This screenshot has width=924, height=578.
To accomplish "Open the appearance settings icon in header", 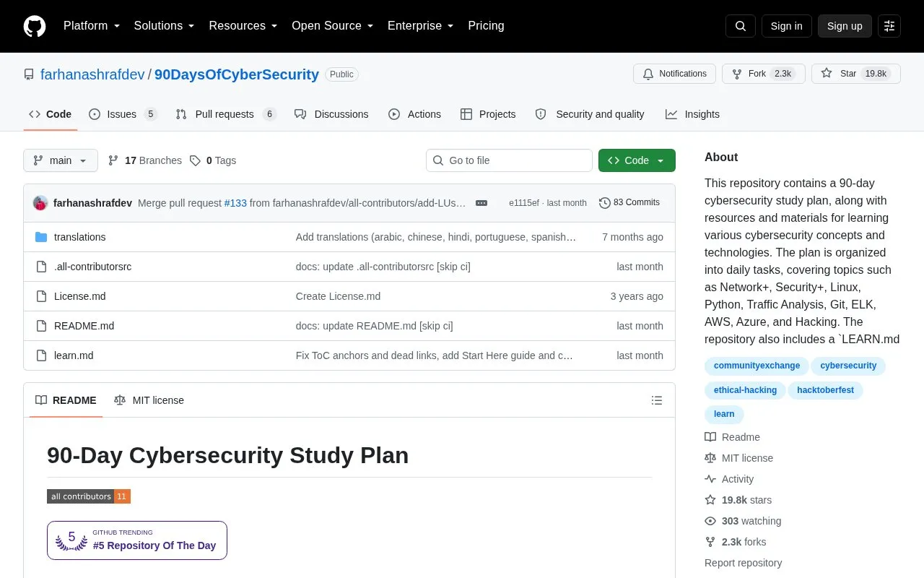I will tap(889, 26).
